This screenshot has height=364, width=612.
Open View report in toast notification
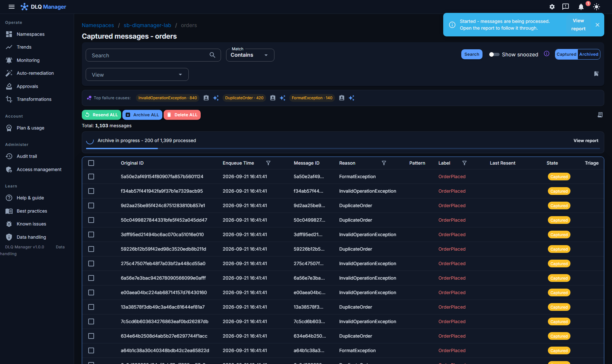pyautogui.click(x=578, y=25)
